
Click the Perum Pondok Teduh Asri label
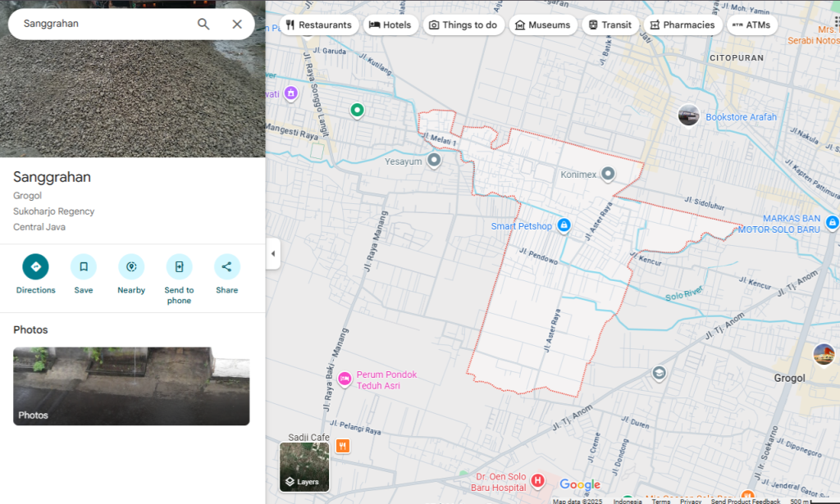point(386,380)
